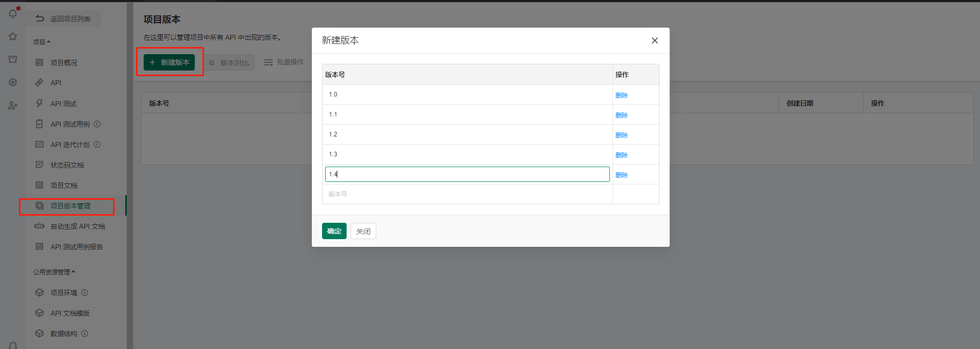Select 项目版本管理 menu item
This screenshot has width=980, height=349.
71,206
